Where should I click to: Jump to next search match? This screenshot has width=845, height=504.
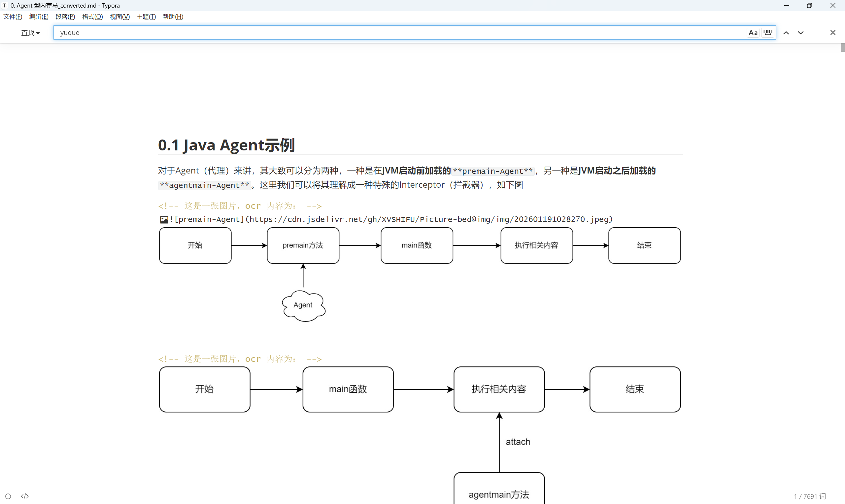tap(800, 33)
